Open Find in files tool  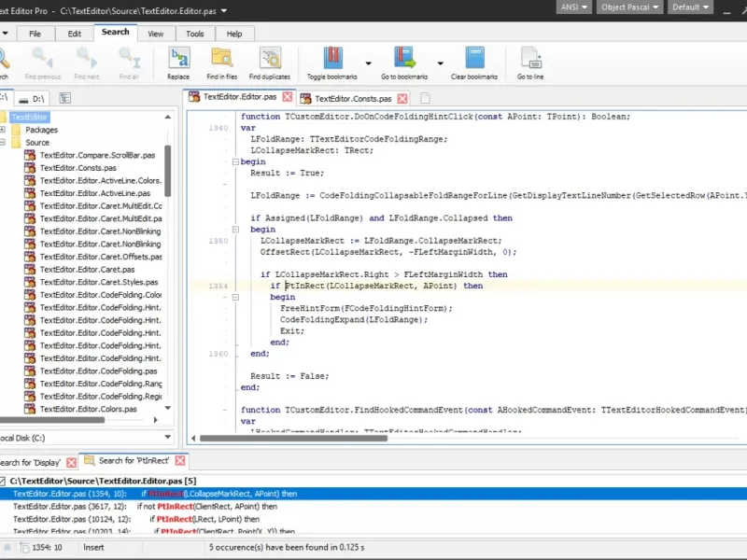tap(222, 63)
